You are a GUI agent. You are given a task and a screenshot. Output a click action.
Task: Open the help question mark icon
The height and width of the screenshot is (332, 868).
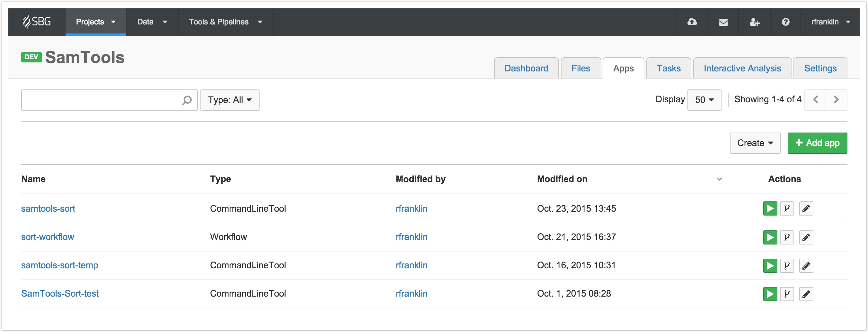point(785,22)
